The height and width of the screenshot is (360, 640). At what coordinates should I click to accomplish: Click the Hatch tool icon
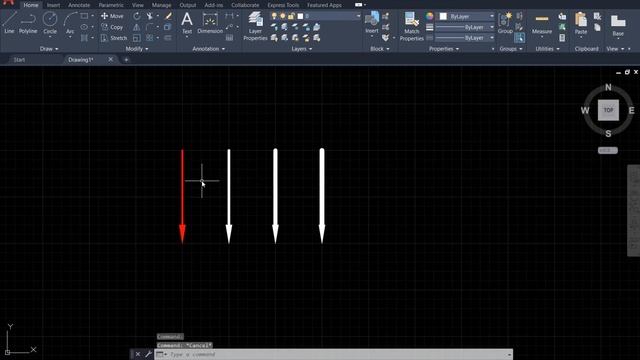tap(84, 38)
